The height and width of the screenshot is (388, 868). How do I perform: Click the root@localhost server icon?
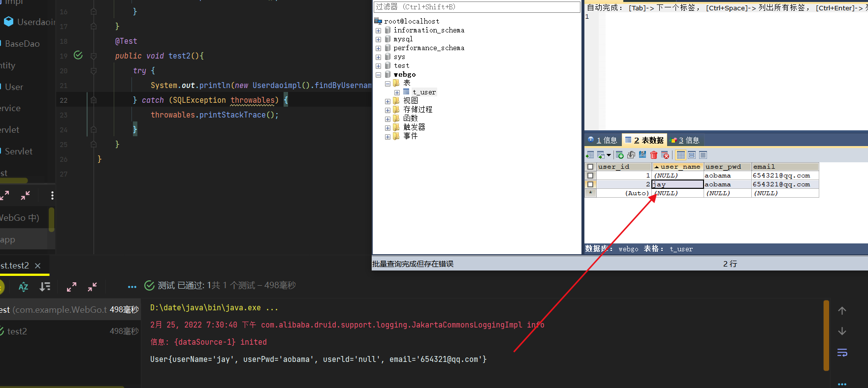coord(378,21)
